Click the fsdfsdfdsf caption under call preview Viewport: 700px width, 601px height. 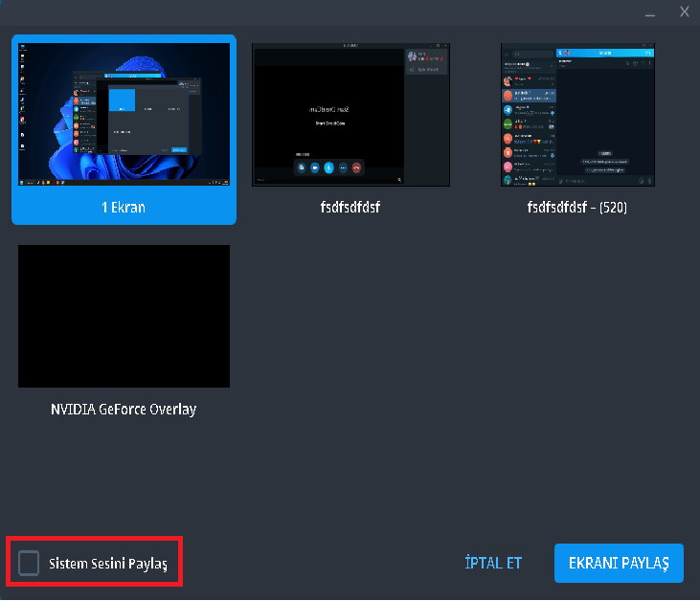[x=350, y=207]
